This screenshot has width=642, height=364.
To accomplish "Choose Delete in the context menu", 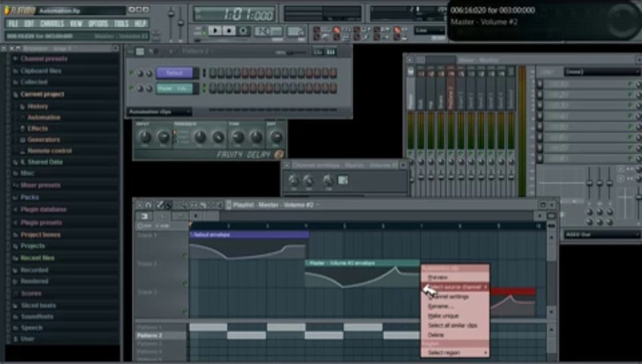I will click(x=455, y=335).
